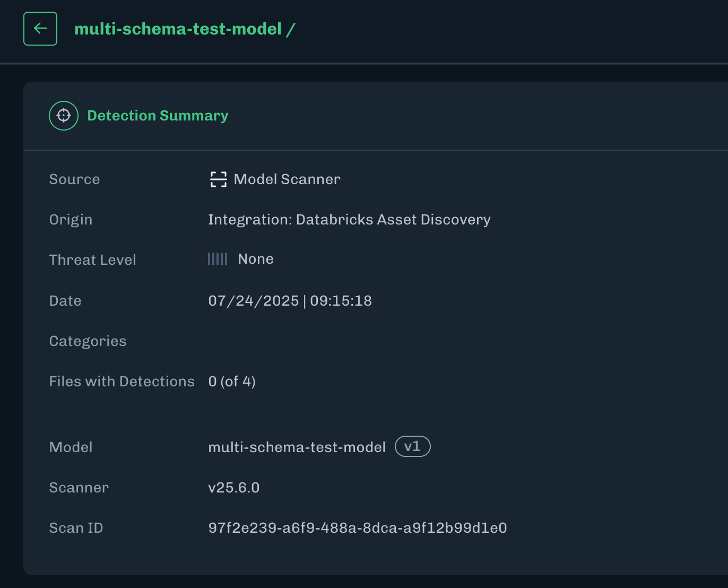
Task: Click the Categories label
Action: [x=88, y=341]
